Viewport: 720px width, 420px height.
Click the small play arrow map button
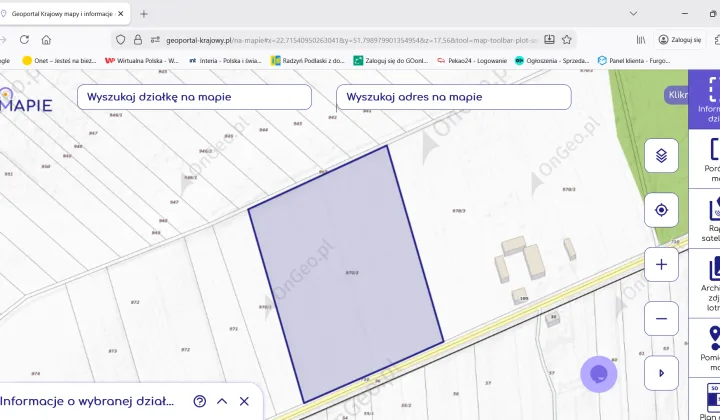pyautogui.click(x=661, y=373)
